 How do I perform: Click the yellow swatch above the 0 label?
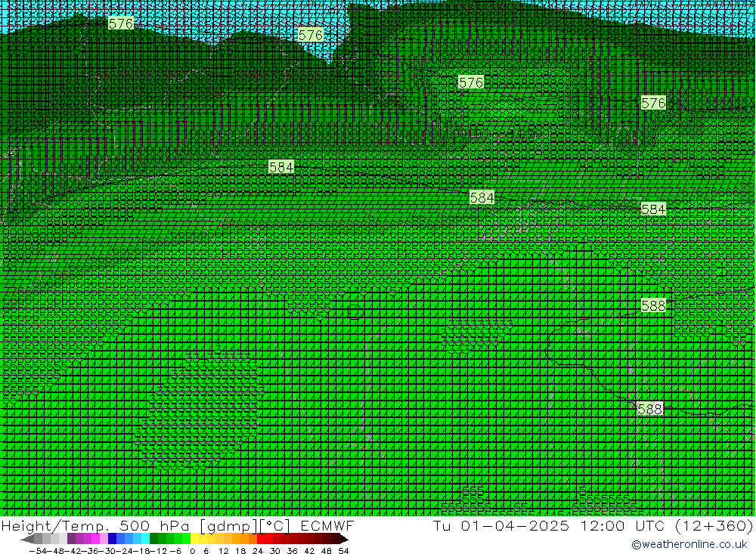click(195, 539)
